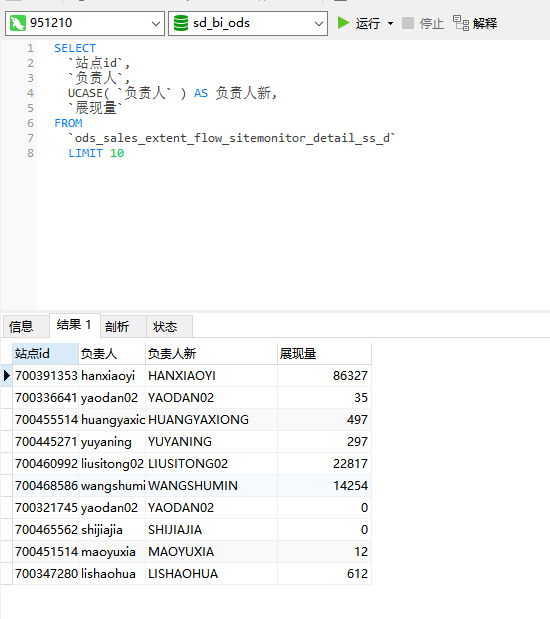Click the green Run play icon
The height and width of the screenshot is (619, 550).
[343, 23]
